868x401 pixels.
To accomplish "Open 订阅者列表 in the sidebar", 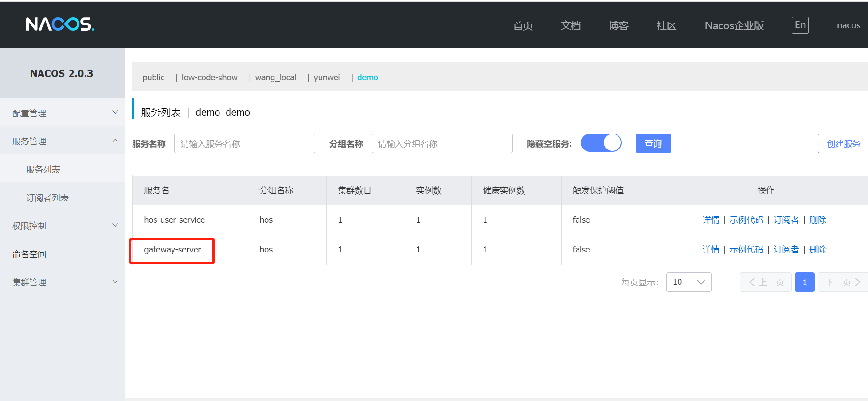I will point(47,197).
